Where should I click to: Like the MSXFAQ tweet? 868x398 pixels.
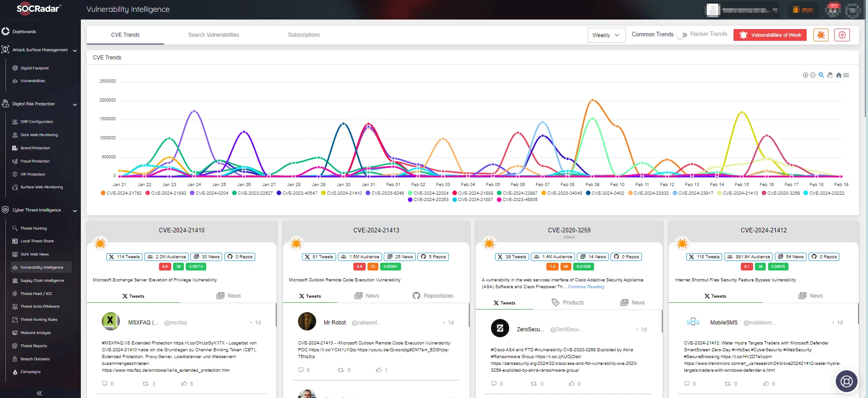[184, 383]
